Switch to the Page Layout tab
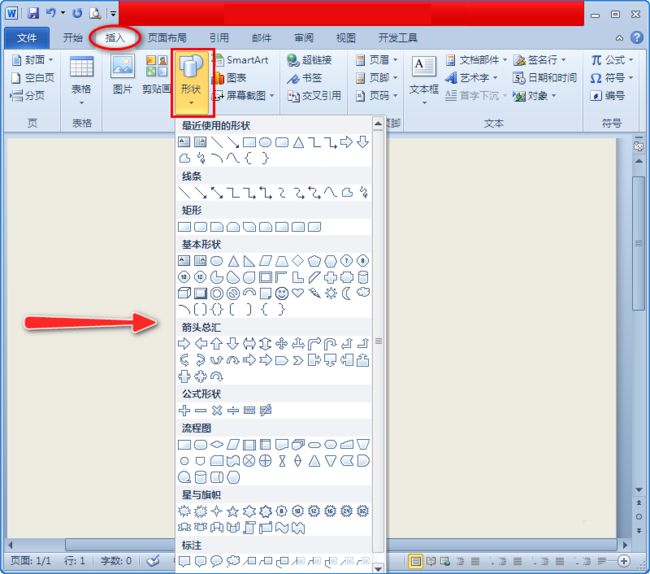Screen dimensions: 650x574 [x=167, y=38]
